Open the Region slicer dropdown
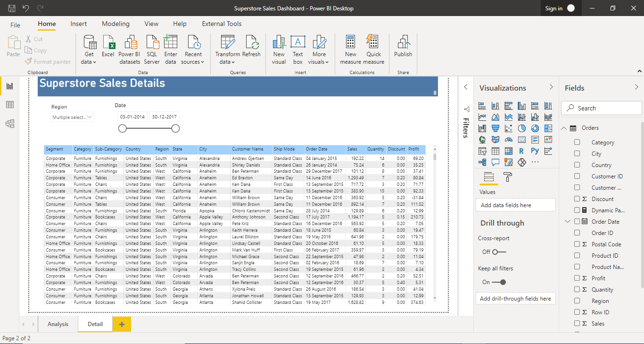Screen dimensions: 644x344 tap(72, 117)
